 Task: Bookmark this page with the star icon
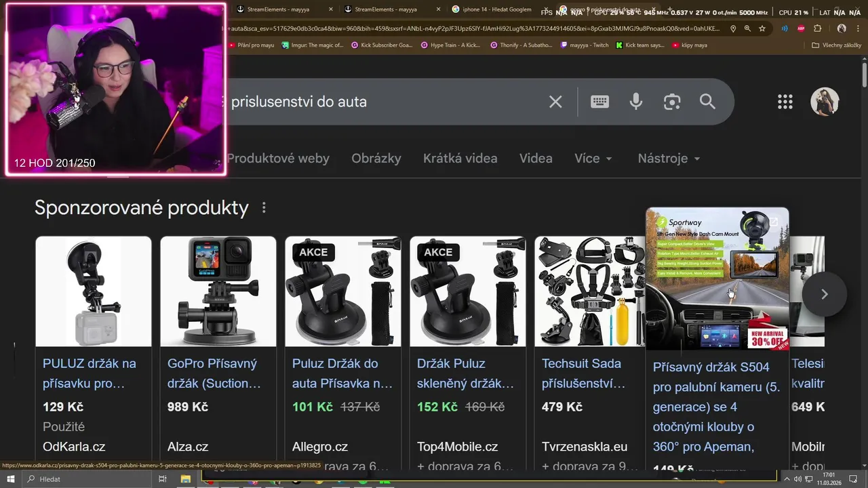pos(762,28)
